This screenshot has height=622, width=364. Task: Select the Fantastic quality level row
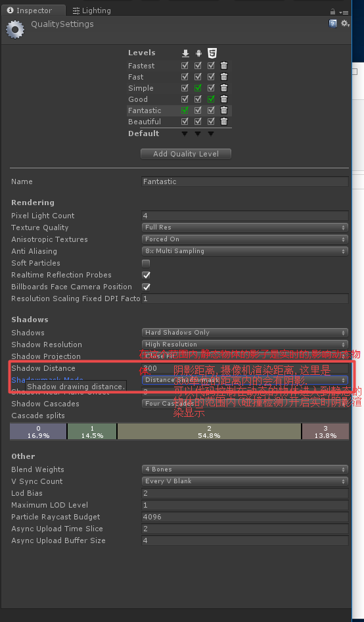point(179,110)
